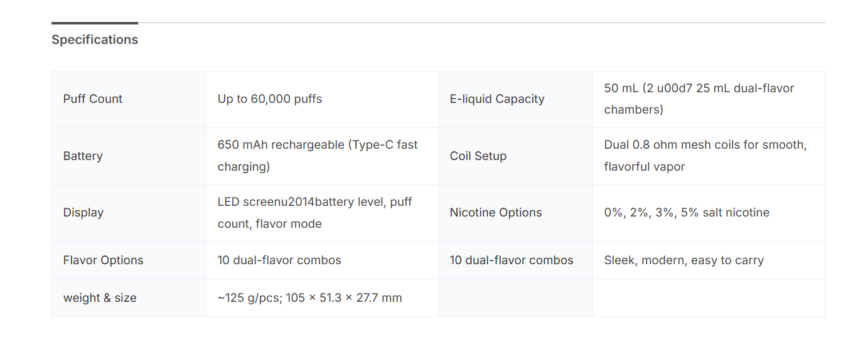Click the Display label cell

[83, 213]
